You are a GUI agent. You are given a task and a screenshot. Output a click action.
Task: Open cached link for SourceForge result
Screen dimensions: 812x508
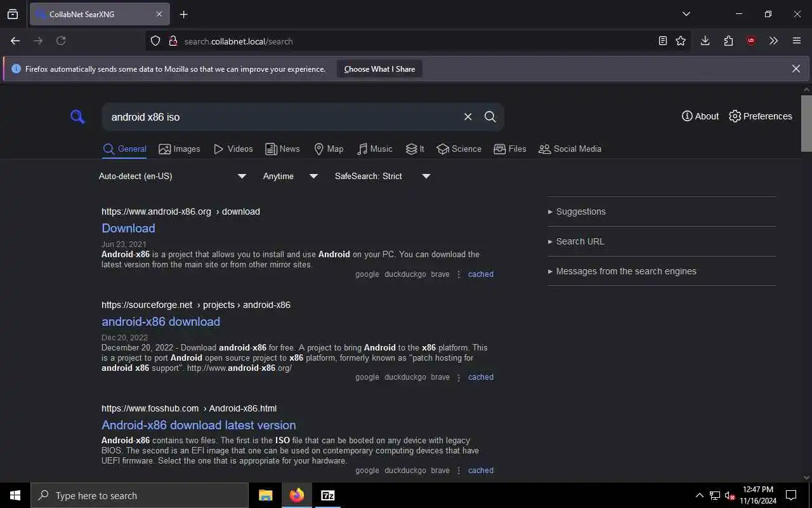(x=481, y=377)
